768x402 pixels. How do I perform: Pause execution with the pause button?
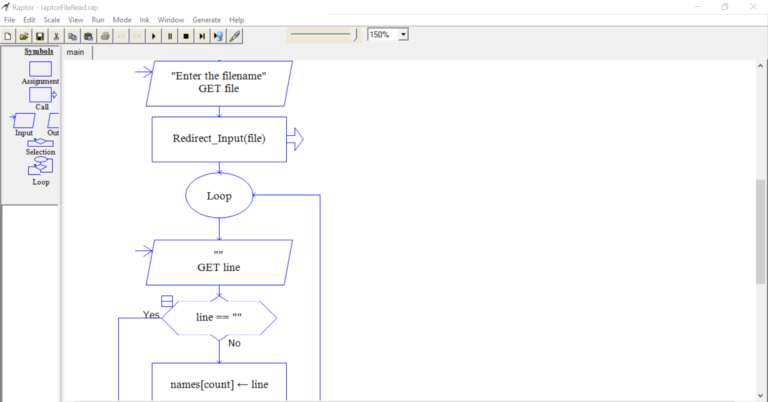(170, 36)
